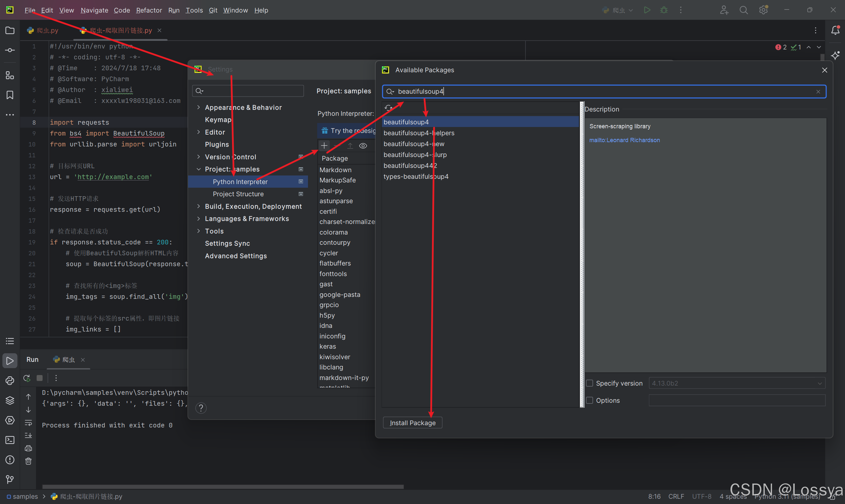The image size is (845, 504).
Task: Select types-beautifulsoup4 in package list
Action: point(416,176)
